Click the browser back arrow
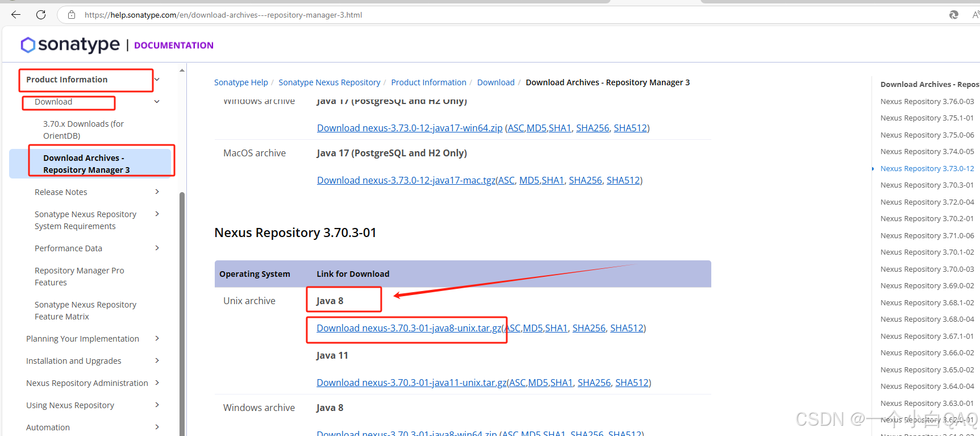 click(x=16, y=15)
